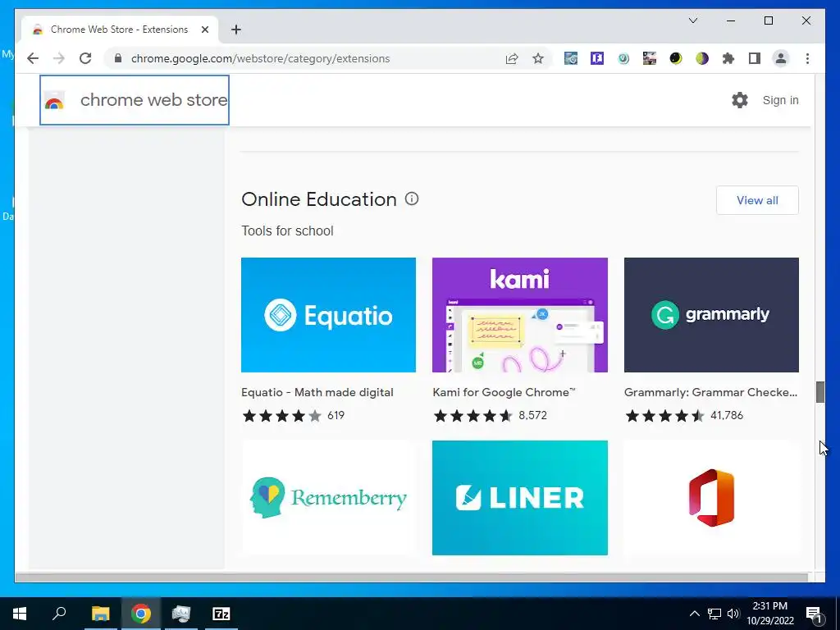The width and height of the screenshot is (840, 630).
Task: Open the Grammarly extension thumbnail
Action: 711,315
